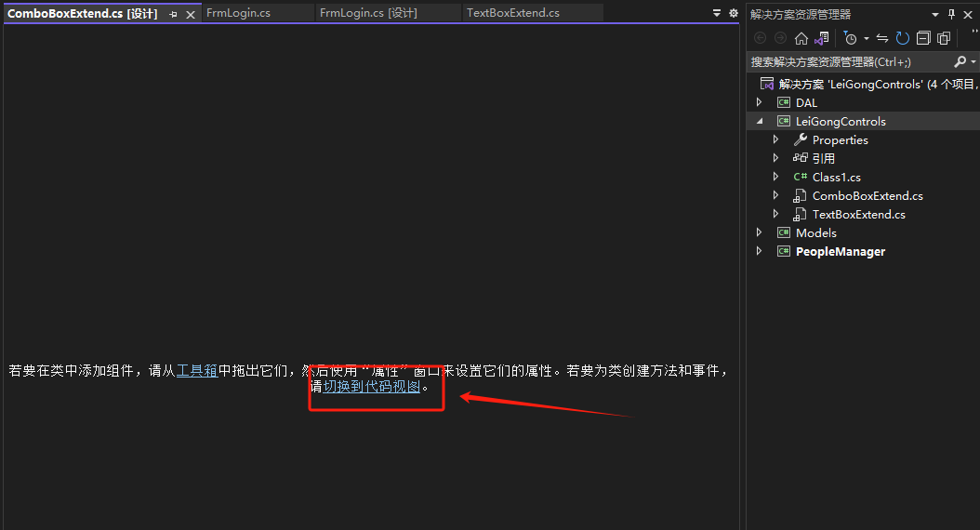
Task: Switch to the FrmLogin.cs [设计] tab
Action: [368, 12]
